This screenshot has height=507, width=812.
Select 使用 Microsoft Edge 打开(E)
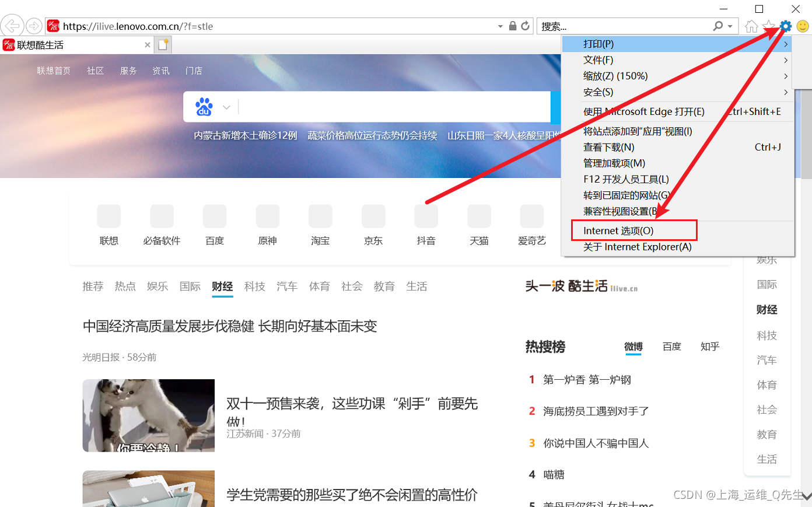coord(678,111)
